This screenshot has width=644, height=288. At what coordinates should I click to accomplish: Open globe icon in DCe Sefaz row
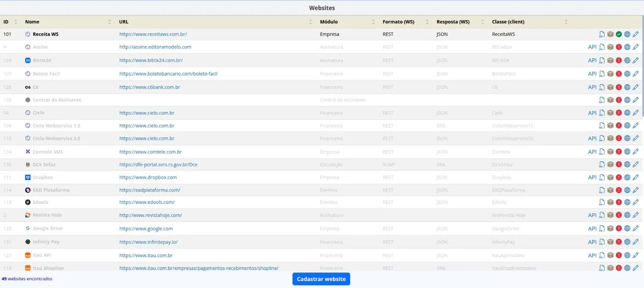pos(627,164)
